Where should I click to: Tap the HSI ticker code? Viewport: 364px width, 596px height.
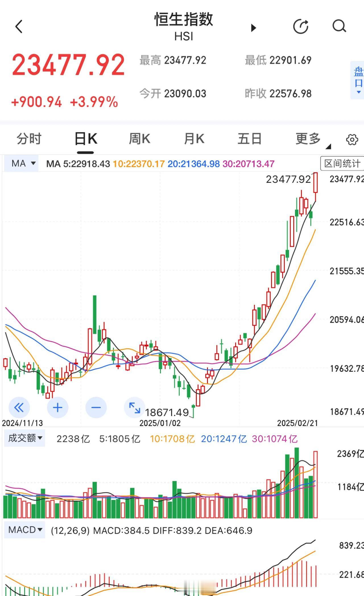[184, 36]
